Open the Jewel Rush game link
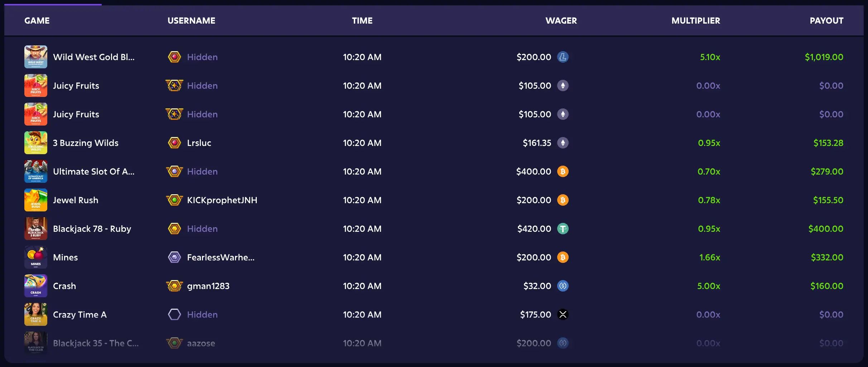868x367 pixels. (76, 200)
